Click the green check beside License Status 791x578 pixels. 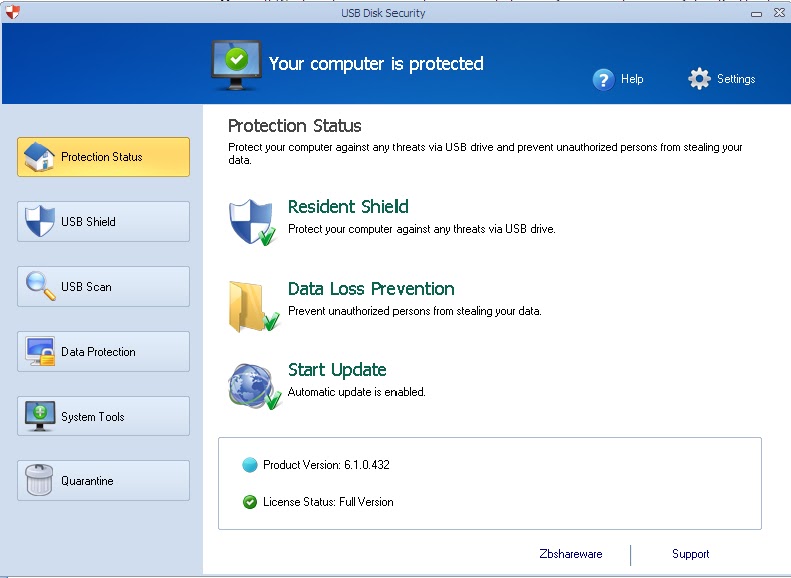pyautogui.click(x=250, y=502)
